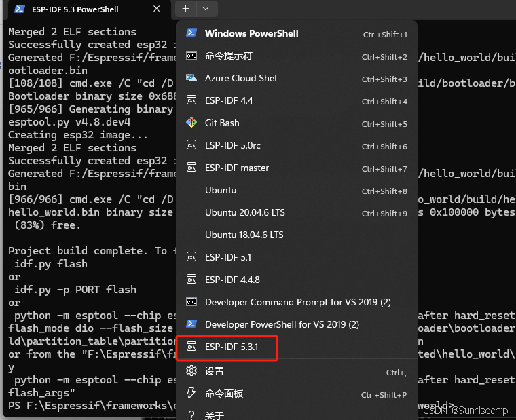Open Ubuntu 18.04.6 LTS profile
Image resolution: width=516 pixels, height=420 pixels.
coord(297,235)
